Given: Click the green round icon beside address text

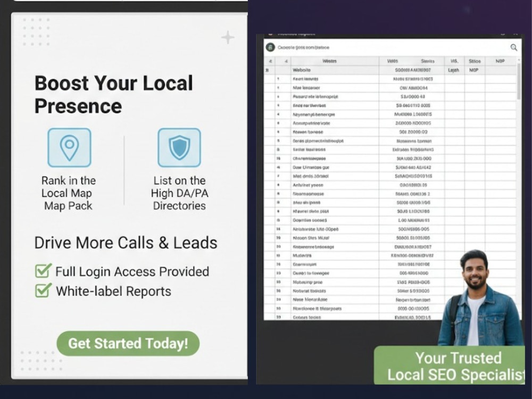Looking at the screenshot, I should pos(270,47).
